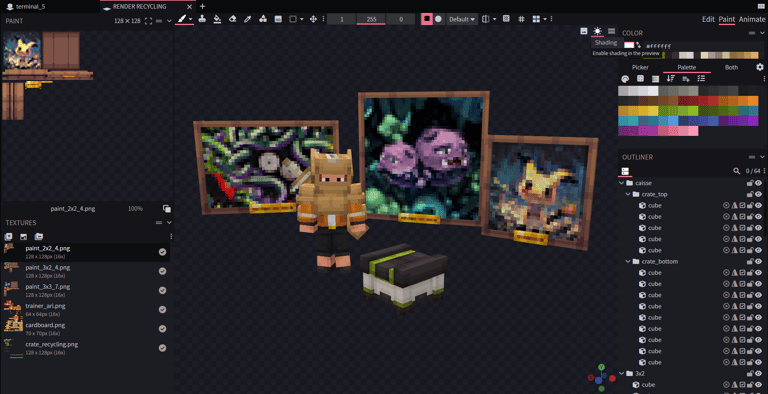Collapse the caisse folder
Image resolution: width=768 pixels, height=394 pixels.
pos(622,183)
